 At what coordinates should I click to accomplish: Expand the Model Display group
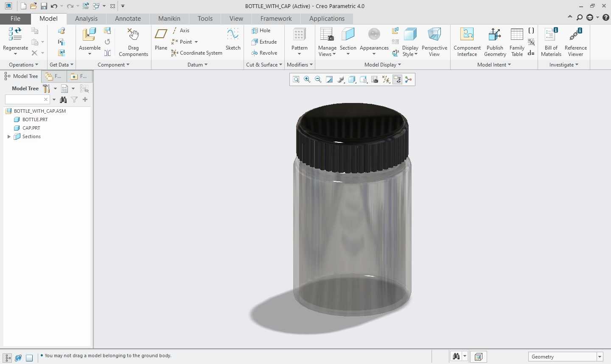[x=383, y=65]
